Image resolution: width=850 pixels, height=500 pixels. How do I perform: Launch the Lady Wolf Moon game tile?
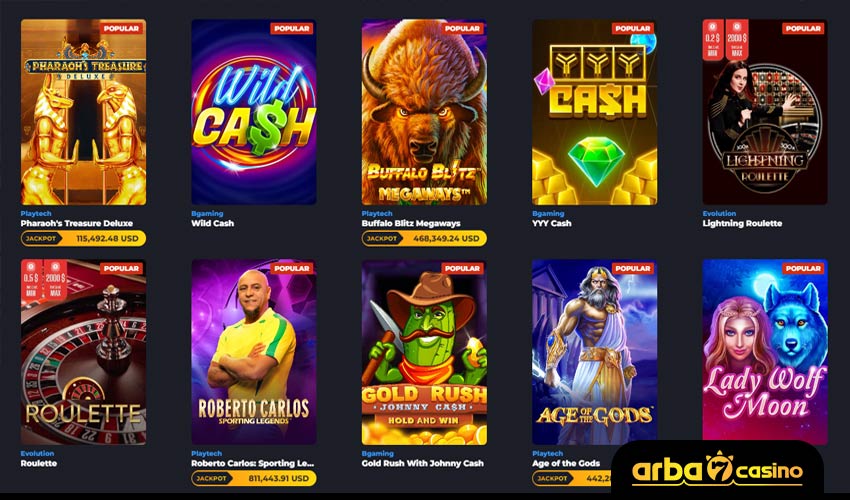[x=765, y=350]
